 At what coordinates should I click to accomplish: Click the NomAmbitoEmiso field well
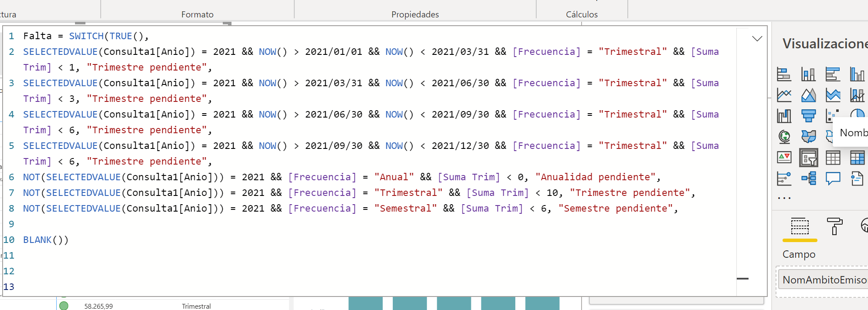point(823,280)
